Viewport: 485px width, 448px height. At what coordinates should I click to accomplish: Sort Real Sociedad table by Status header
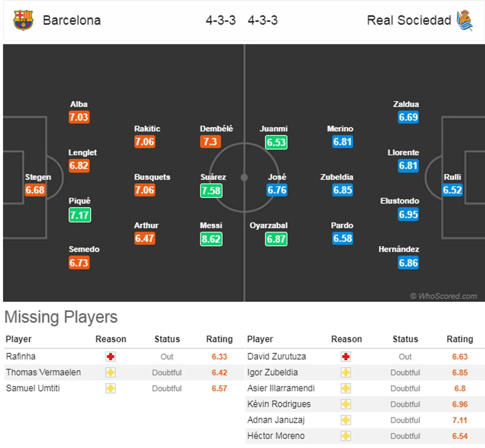[405, 339]
